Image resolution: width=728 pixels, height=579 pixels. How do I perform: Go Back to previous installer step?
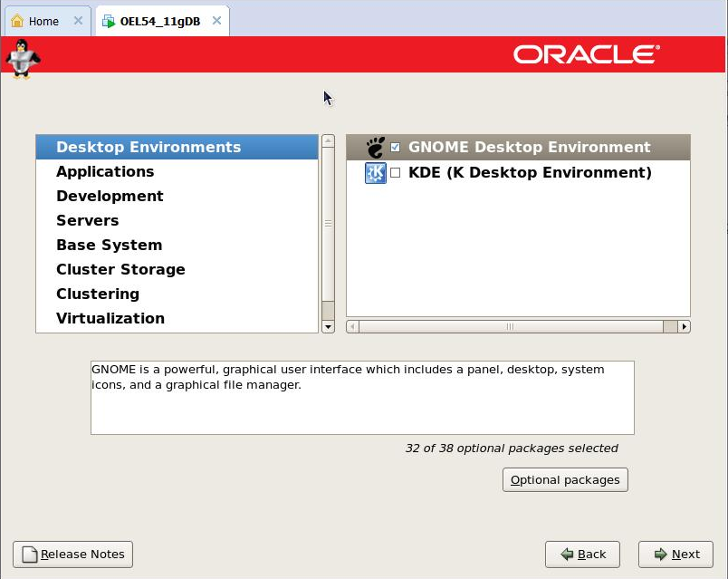pos(582,555)
